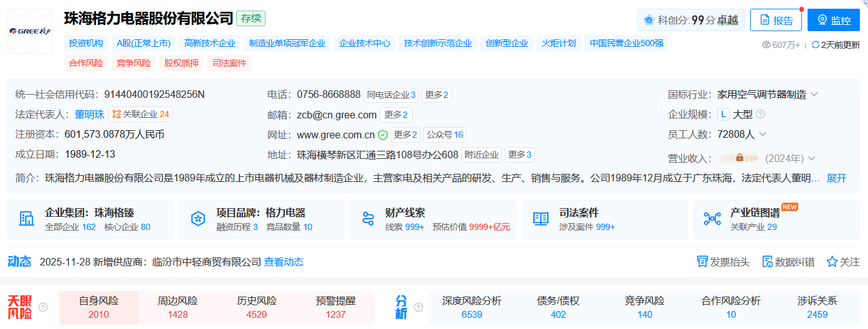Switch to the 历史风险 tab
868x329 pixels.
[257, 307]
